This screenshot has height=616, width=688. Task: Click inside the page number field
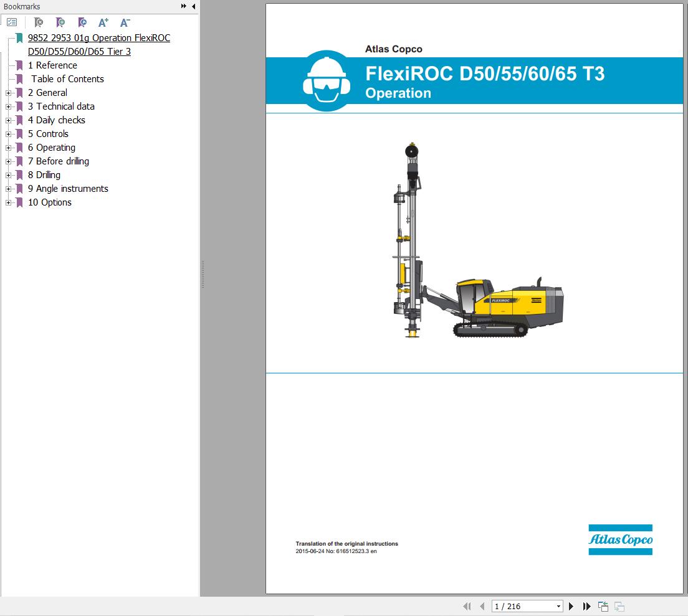click(x=520, y=605)
